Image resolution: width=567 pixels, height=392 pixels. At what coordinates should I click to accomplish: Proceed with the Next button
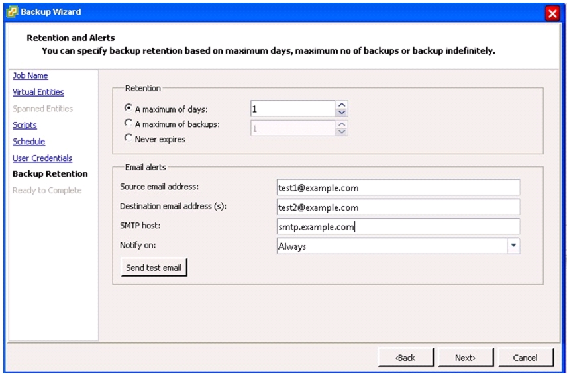tap(466, 358)
